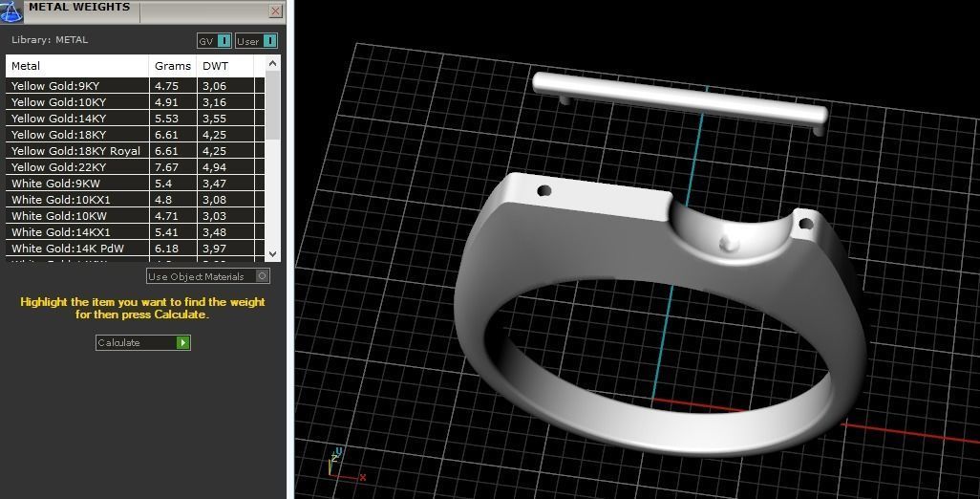
Task: Click the green arrow on Calculate
Action: (183, 342)
